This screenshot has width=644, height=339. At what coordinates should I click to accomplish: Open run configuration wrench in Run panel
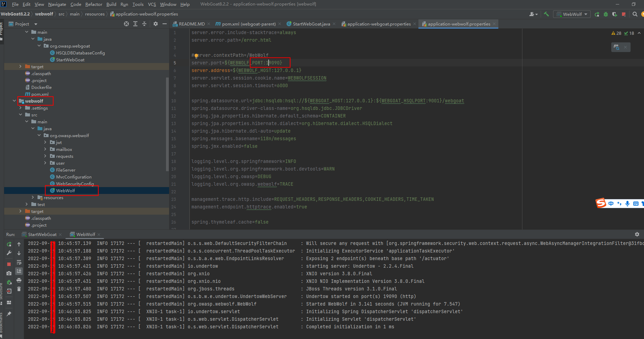click(9, 253)
